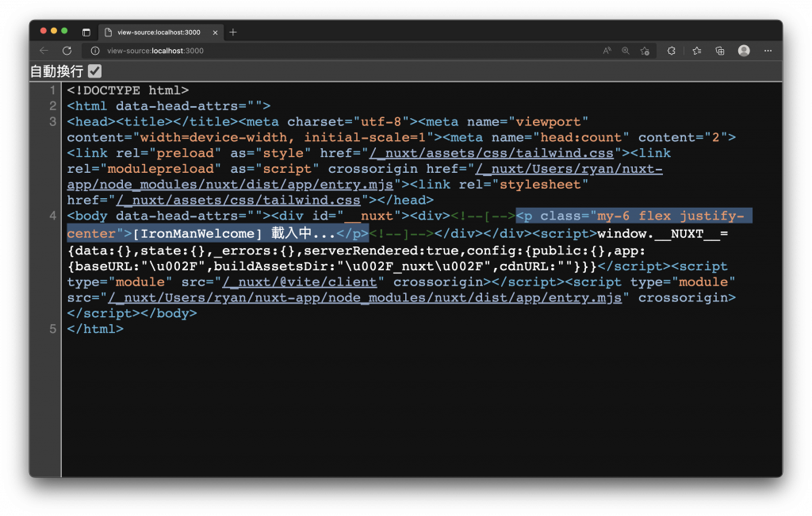Open the Collections panel
The image size is (812, 516).
click(x=720, y=51)
